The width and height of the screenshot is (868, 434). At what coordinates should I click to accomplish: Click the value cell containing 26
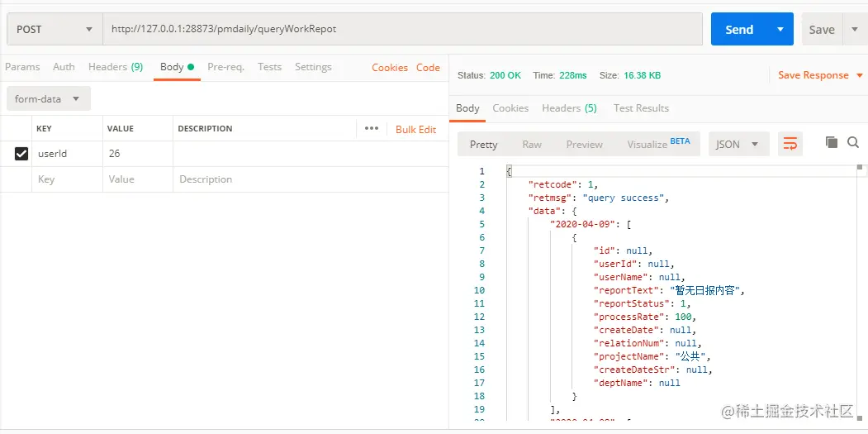(138, 154)
